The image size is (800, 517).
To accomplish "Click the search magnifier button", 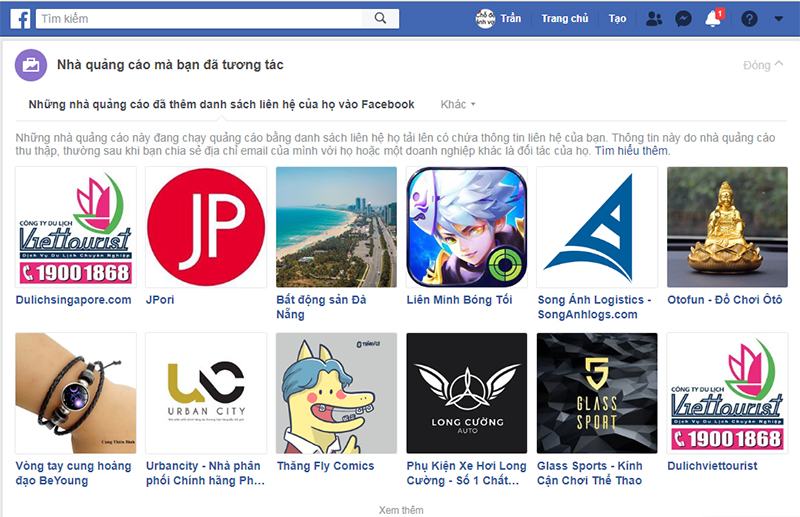I will click(380, 18).
